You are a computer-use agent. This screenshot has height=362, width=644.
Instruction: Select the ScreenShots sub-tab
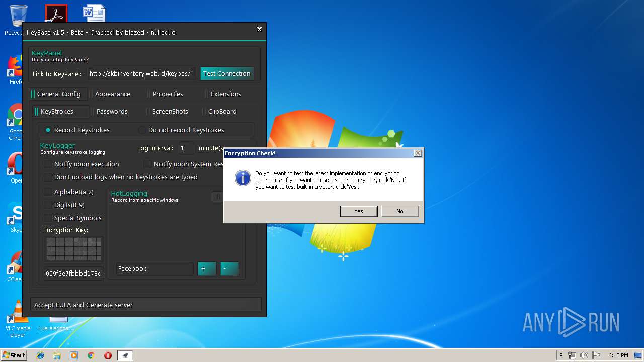[x=170, y=111]
